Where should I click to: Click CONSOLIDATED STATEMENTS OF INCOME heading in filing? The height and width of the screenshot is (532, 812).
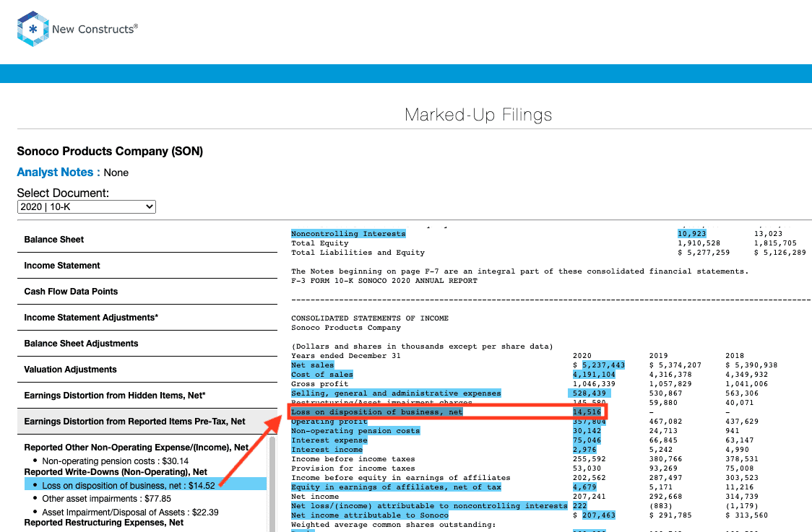click(370, 318)
